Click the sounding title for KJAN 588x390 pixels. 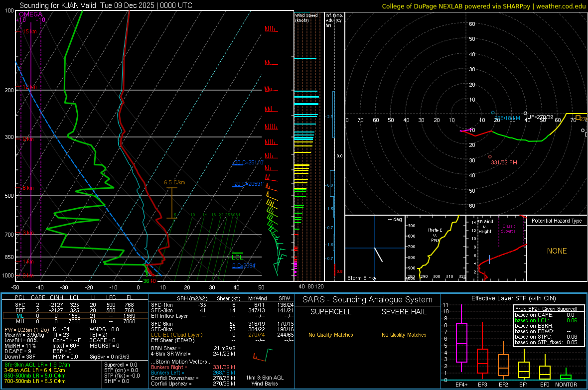click(x=106, y=5)
